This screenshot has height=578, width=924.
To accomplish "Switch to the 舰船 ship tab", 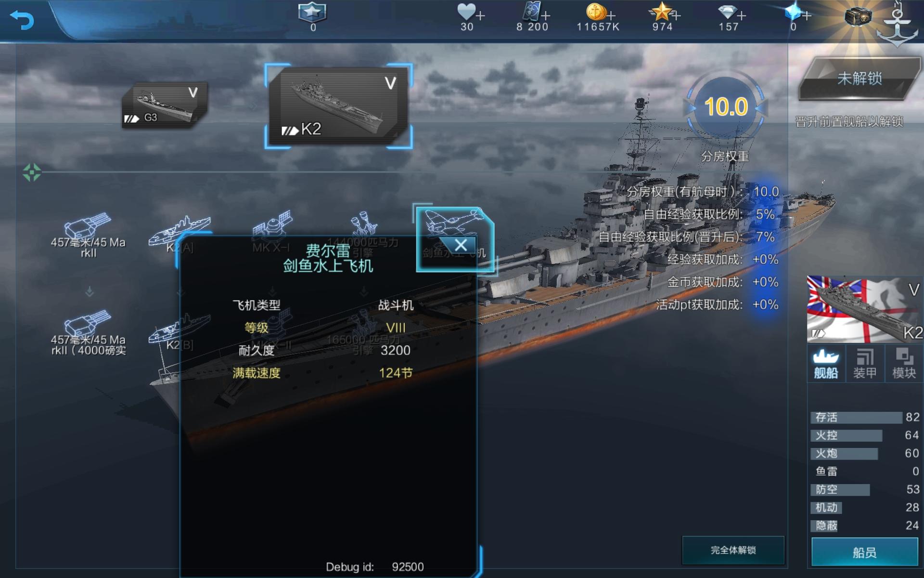I will 826,363.
